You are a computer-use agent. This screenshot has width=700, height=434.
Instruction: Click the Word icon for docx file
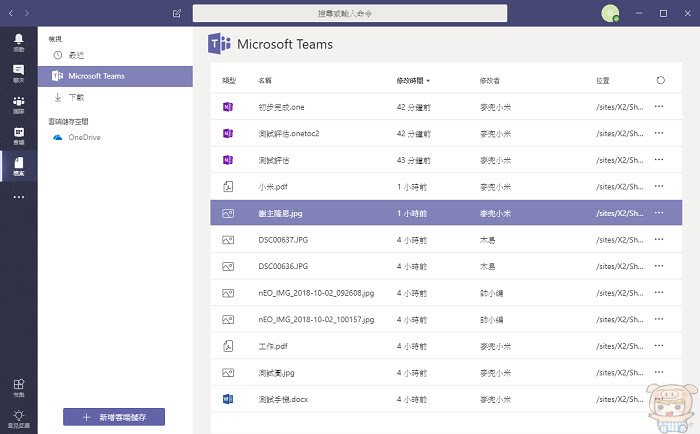(x=228, y=399)
